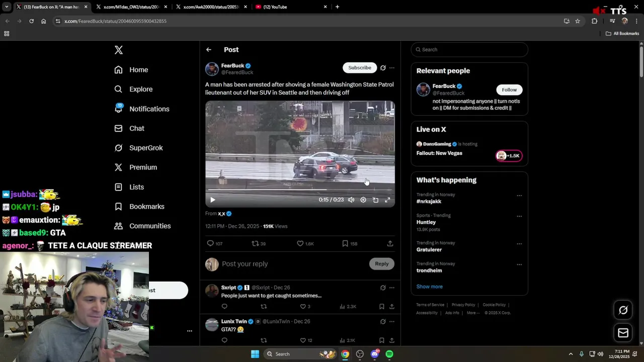The image size is (644, 362).
Task: Open Bookmarks in the sidebar
Action: [x=139, y=207]
